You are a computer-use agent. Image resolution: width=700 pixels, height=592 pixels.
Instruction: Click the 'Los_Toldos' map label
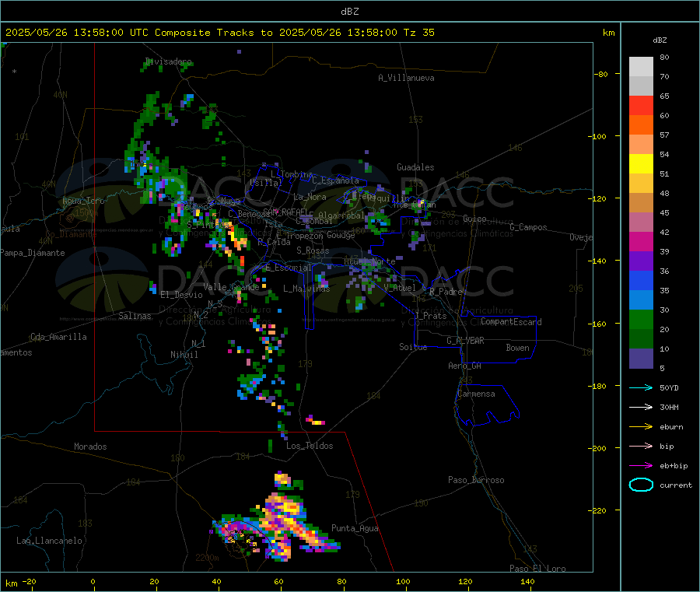(310, 446)
